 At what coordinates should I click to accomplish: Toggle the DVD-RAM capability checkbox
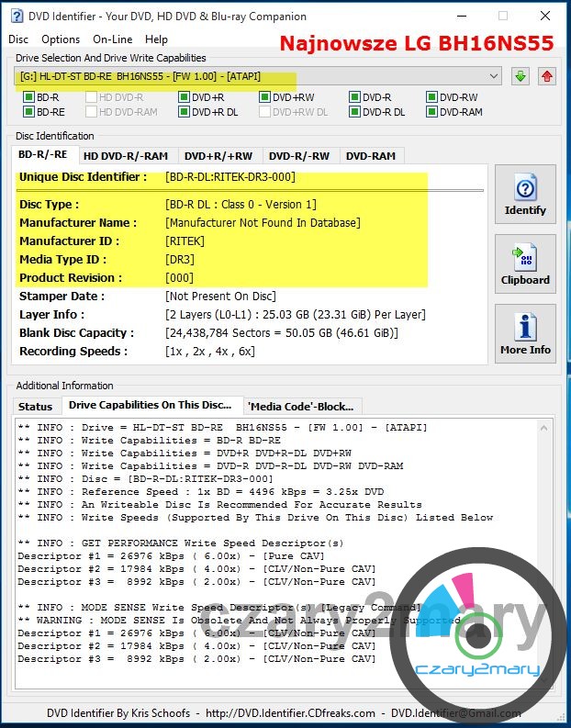coord(432,112)
